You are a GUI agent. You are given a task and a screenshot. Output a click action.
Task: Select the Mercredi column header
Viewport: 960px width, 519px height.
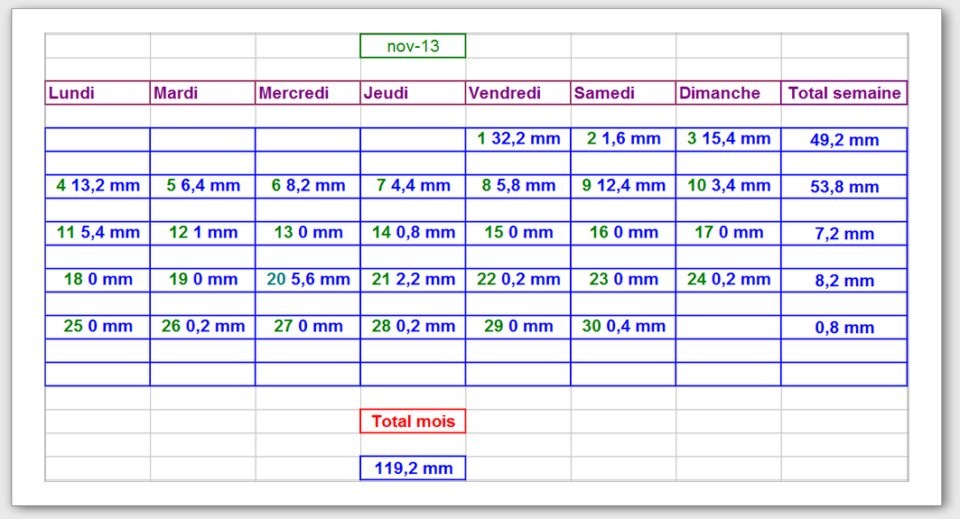point(307,93)
